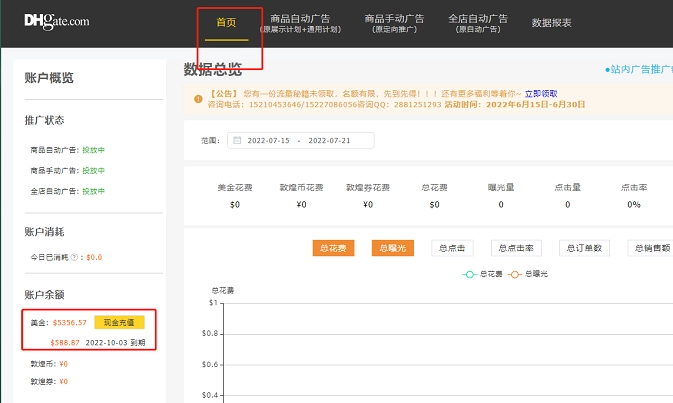Enable the 总销售额 metric button
This screenshot has width=673, height=403.
pyautogui.click(x=650, y=248)
